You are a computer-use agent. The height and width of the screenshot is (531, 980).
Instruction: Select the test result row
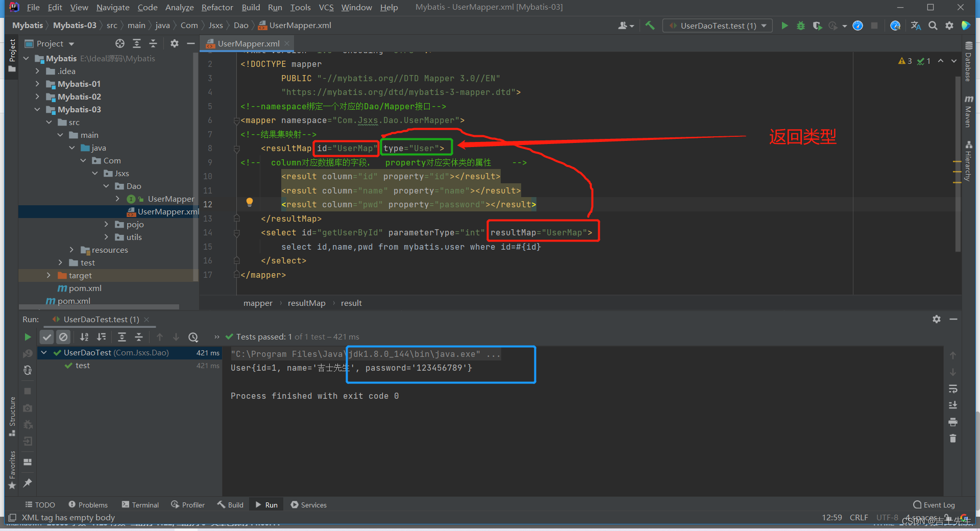pyautogui.click(x=130, y=366)
